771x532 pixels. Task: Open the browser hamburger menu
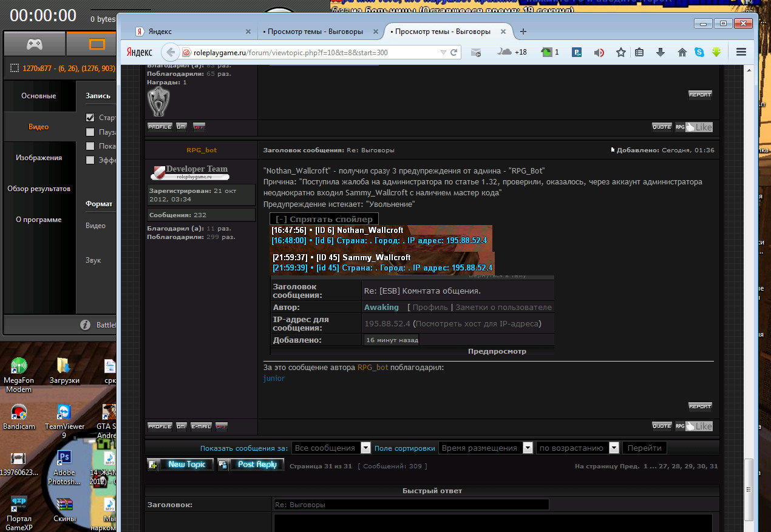coord(741,52)
